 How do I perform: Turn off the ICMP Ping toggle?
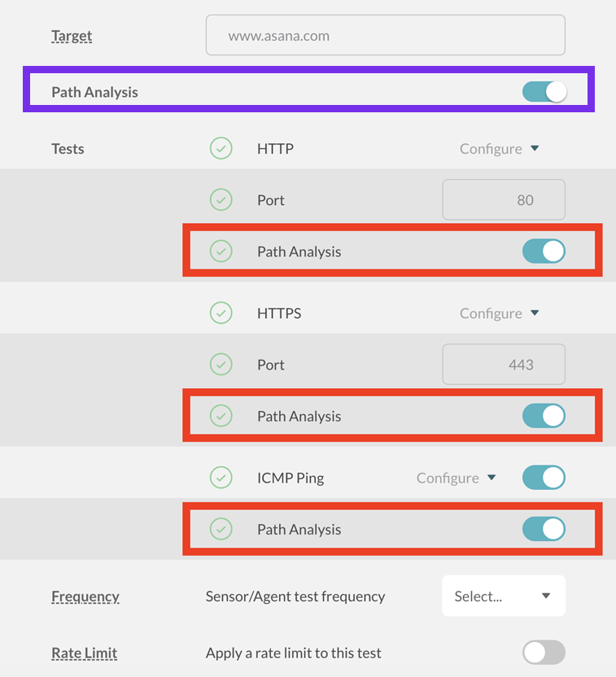544,478
